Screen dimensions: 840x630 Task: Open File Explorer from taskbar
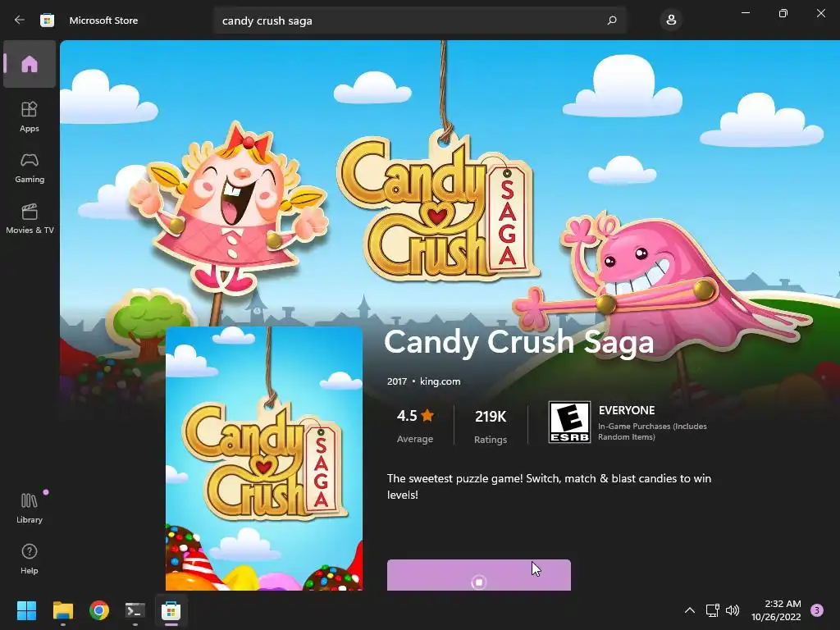point(62,610)
